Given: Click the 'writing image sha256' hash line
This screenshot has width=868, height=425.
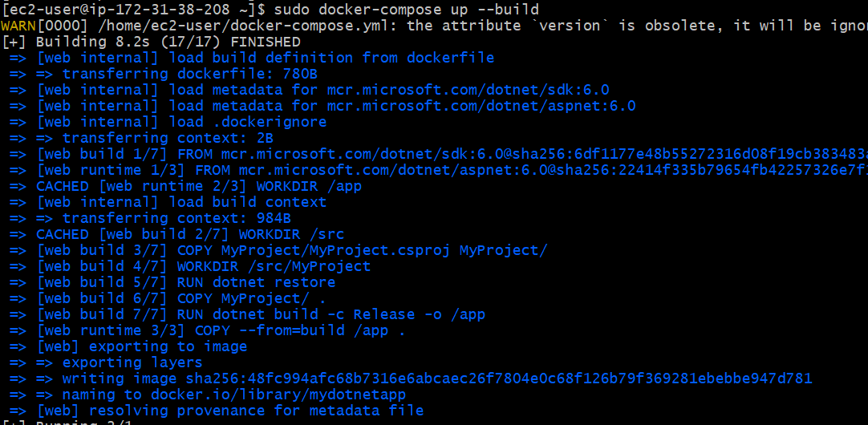Looking at the screenshot, I should point(437,378).
